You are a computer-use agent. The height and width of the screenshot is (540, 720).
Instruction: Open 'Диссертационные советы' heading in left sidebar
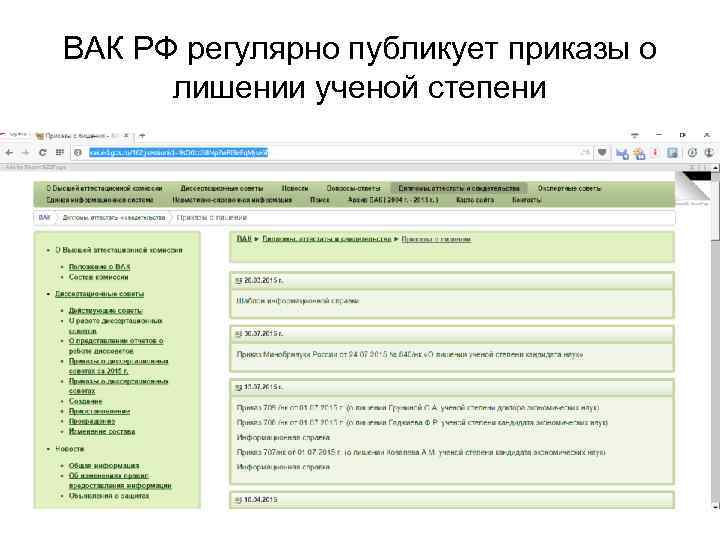click(100, 294)
